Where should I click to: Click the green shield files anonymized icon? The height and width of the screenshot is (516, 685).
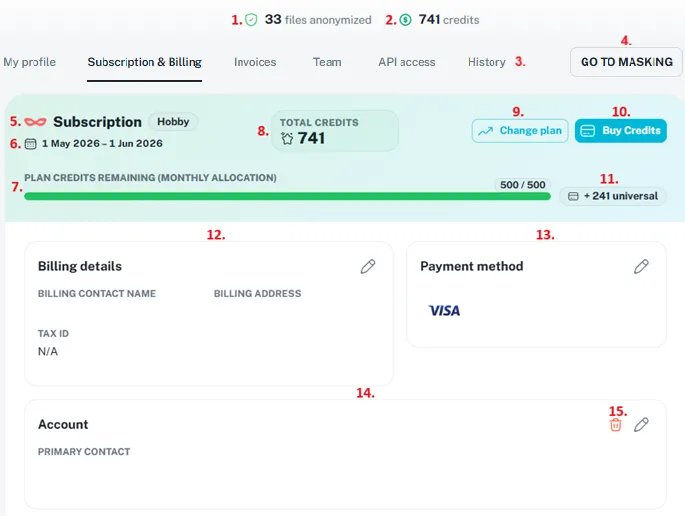pyautogui.click(x=251, y=20)
